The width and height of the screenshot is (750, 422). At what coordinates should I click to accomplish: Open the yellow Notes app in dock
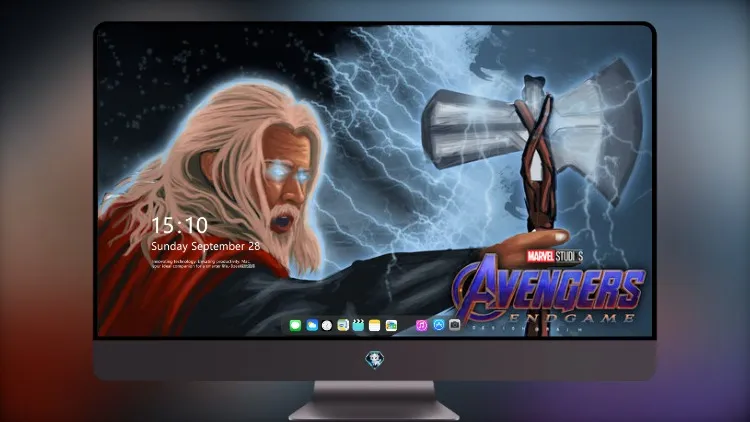coord(375,326)
